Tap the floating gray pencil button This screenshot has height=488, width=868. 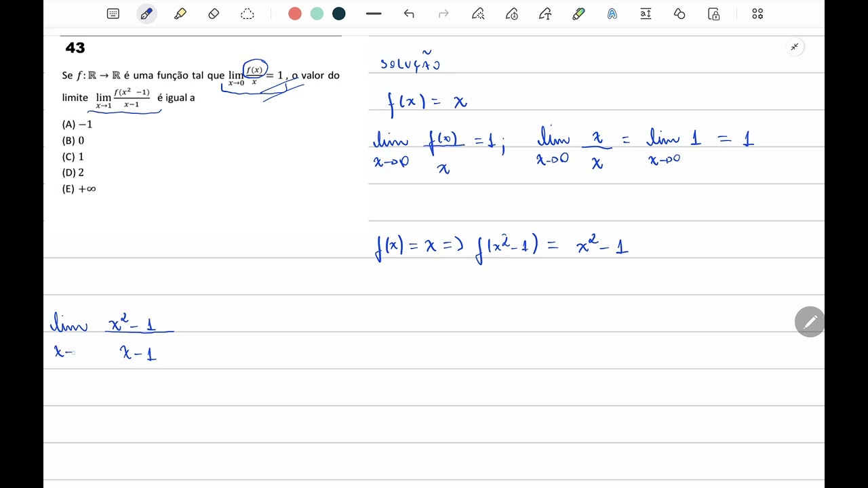[810, 322]
